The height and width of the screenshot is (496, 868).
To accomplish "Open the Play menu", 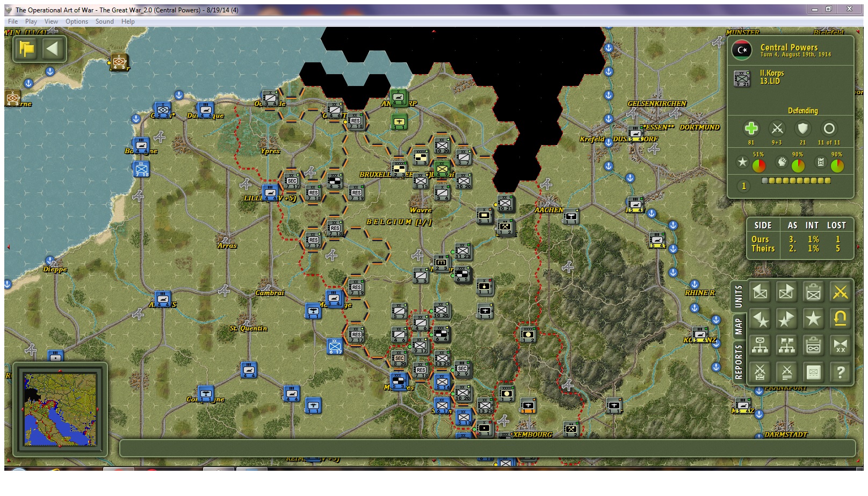I will click(31, 21).
